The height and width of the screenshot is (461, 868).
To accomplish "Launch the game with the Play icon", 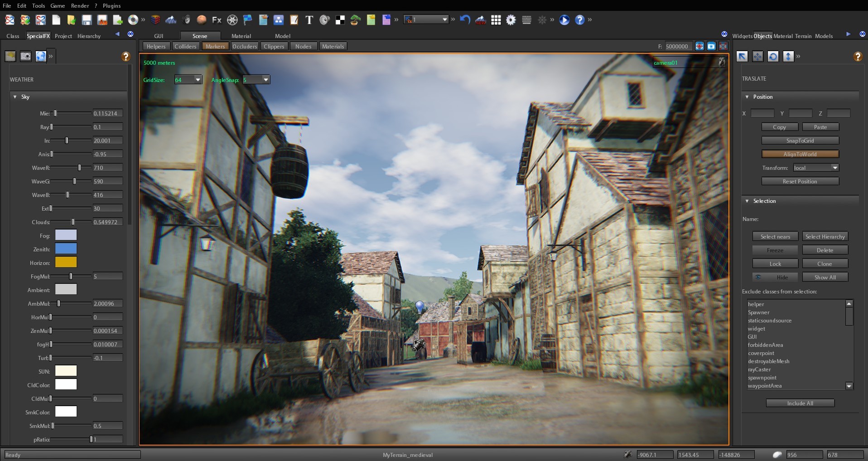I will 564,19.
